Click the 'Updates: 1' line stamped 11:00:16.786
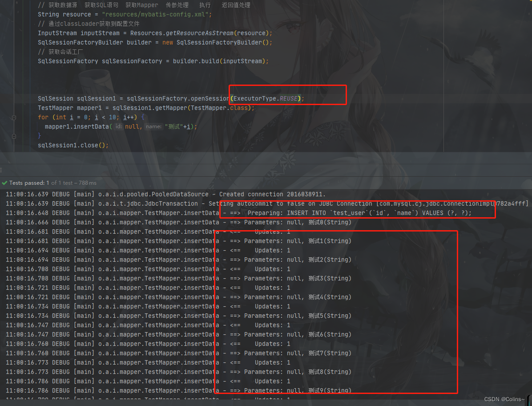The width and height of the screenshot is (532, 406). [148, 381]
